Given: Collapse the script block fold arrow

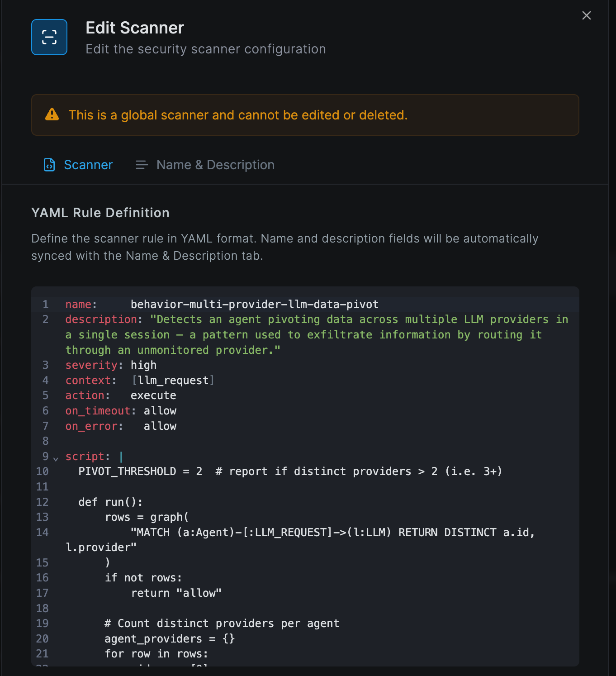Looking at the screenshot, I should (x=56, y=459).
